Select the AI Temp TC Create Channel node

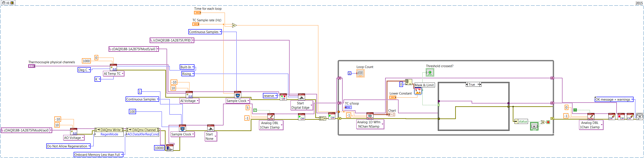click(x=113, y=67)
